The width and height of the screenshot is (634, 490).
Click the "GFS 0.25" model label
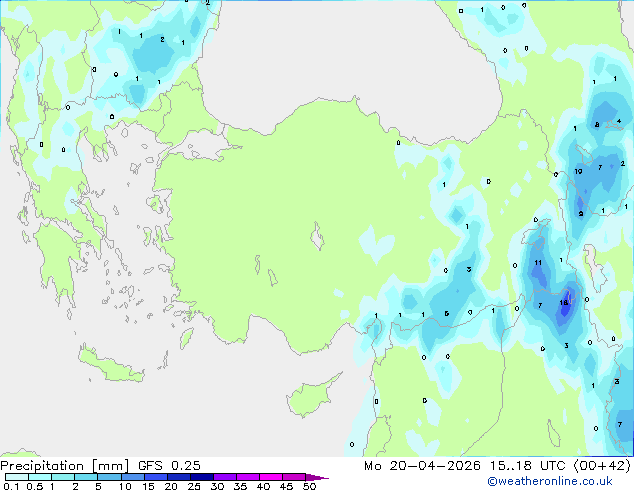(169, 466)
